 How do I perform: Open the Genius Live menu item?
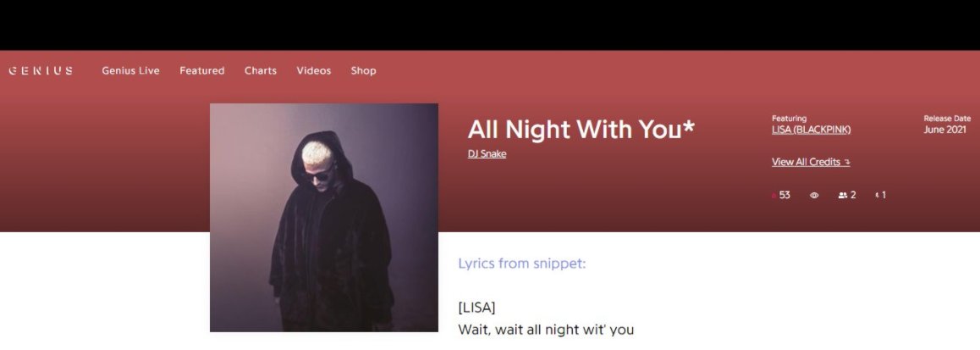click(130, 70)
